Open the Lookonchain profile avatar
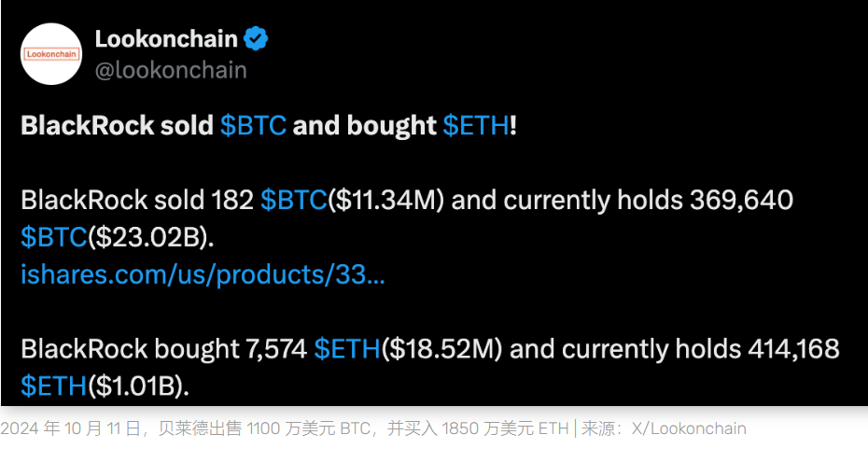The height and width of the screenshot is (449, 868). coord(51,54)
